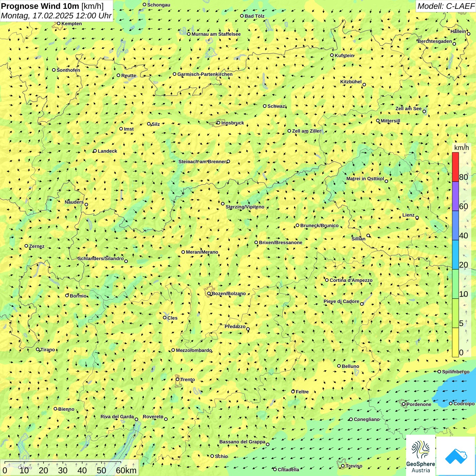Click the 'Nauders' label
The height and width of the screenshot is (476, 476).
[x=74, y=202]
